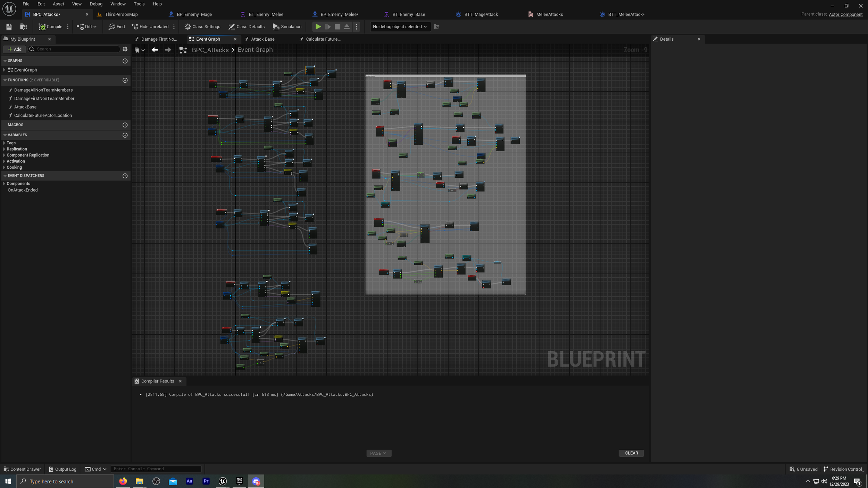
Task: Select AttackBase function
Action: pos(25,107)
